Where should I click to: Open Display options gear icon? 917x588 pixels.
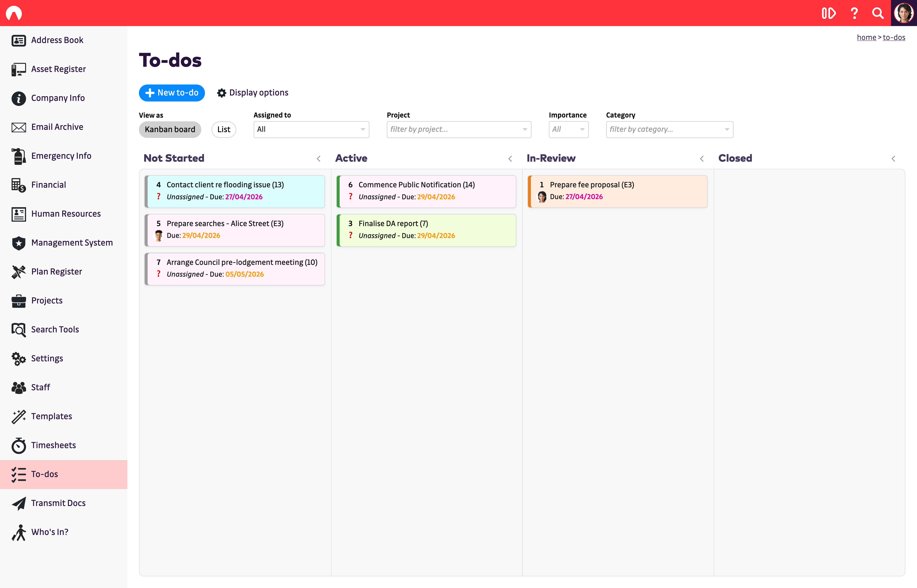coord(222,93)
